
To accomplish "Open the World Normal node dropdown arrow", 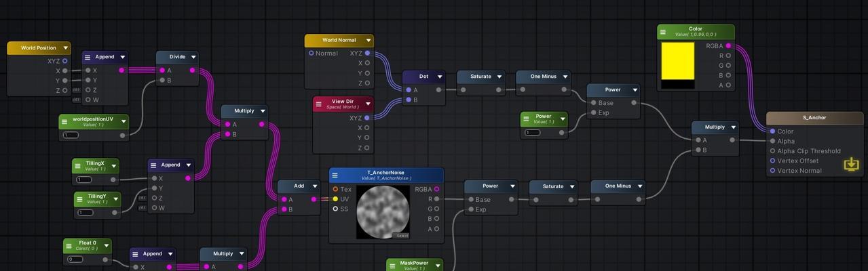I will [x=369, y=40].
